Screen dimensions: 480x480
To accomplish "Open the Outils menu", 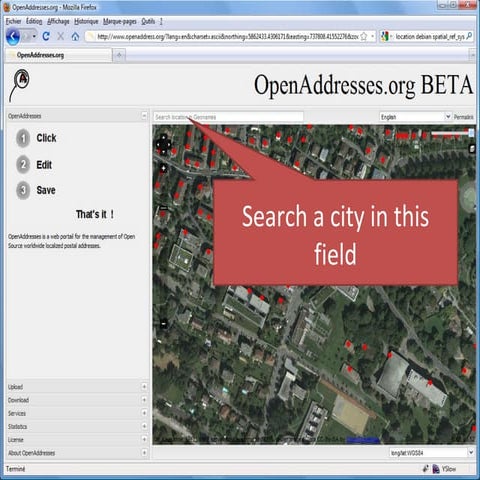I will (148, 22).
